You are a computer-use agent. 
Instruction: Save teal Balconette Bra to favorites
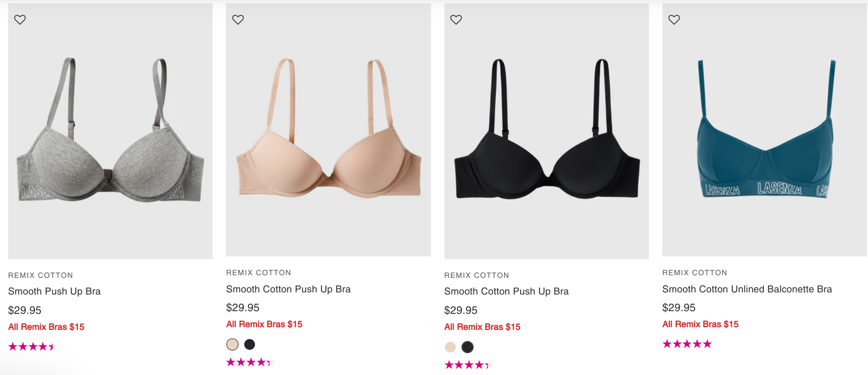pyautogui.click(x=674, y=19)
